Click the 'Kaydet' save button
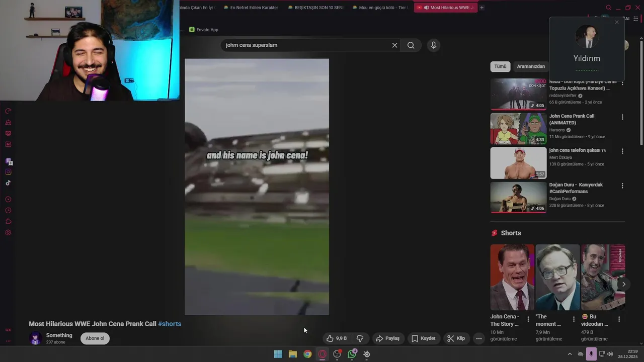Screen dimensions: 644x362 pyautogui.click(x=424, y=338)
